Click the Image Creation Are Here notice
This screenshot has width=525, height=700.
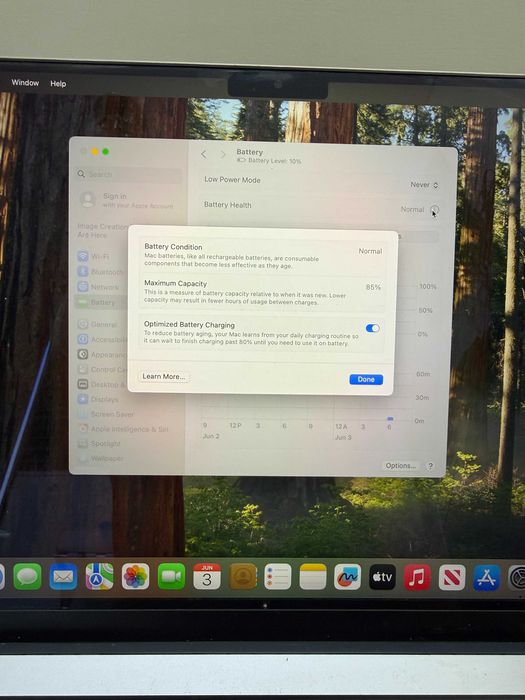[x=102, y=230]
